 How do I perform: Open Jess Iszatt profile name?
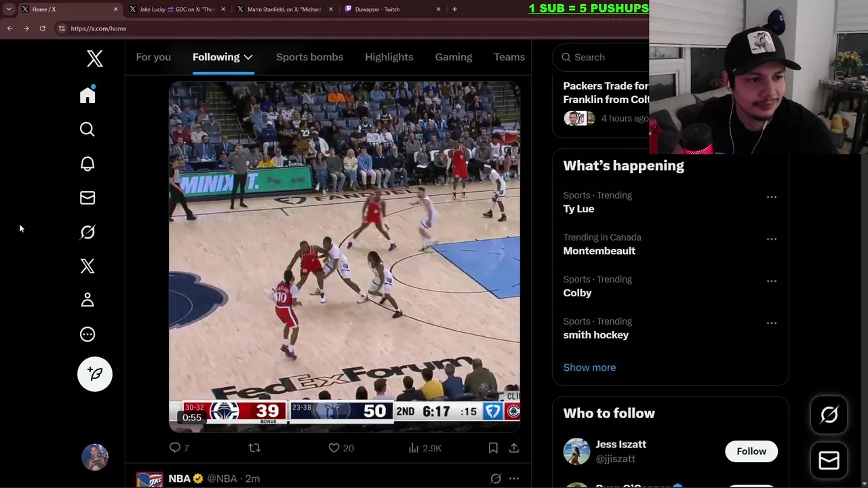(621, 445)
